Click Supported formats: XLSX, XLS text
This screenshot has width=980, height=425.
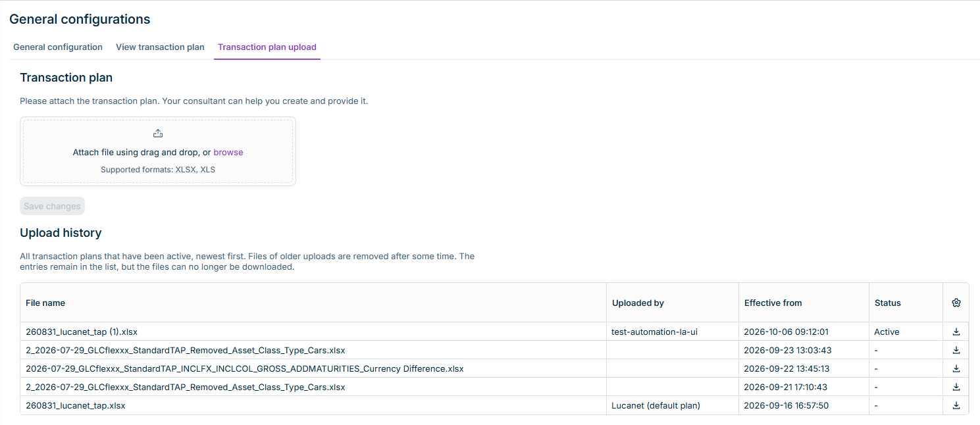tap(158, 170)
